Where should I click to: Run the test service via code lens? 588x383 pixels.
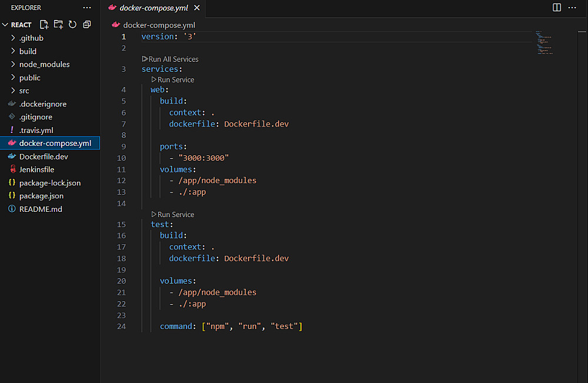click(x=175, y=214)
